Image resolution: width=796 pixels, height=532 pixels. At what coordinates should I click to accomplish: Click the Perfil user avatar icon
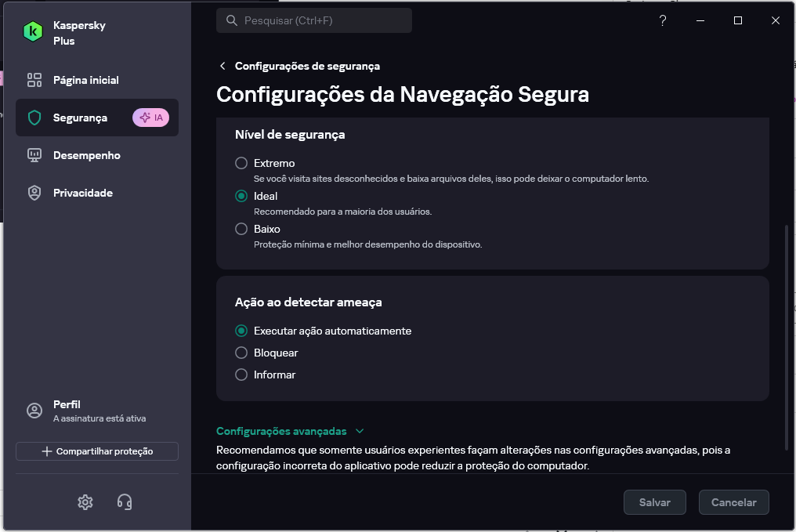[34, 411]
